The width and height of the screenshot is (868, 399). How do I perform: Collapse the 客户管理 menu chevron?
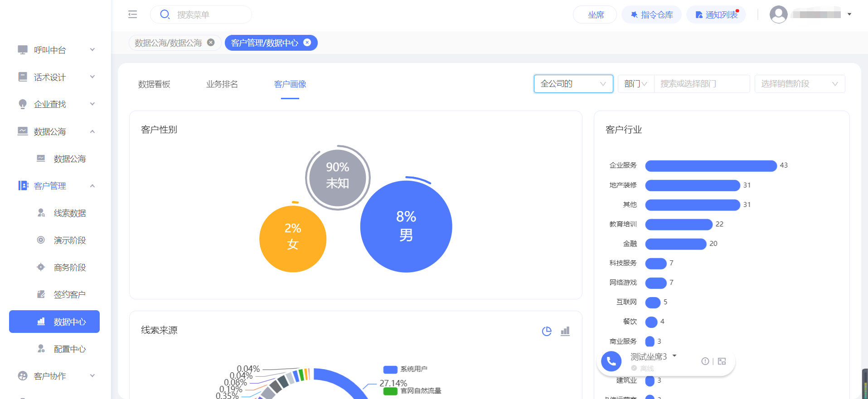click(x=92, y=186)
